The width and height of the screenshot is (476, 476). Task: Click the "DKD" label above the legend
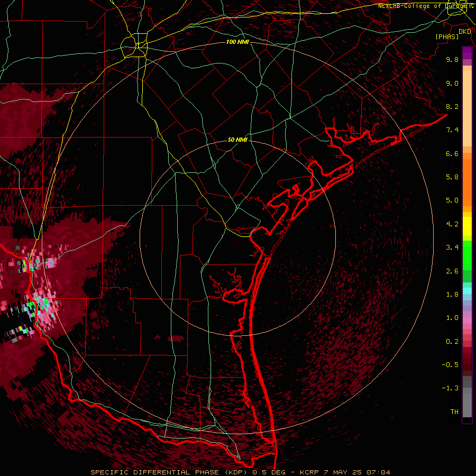pyautogui.click(x=465, y=32)
